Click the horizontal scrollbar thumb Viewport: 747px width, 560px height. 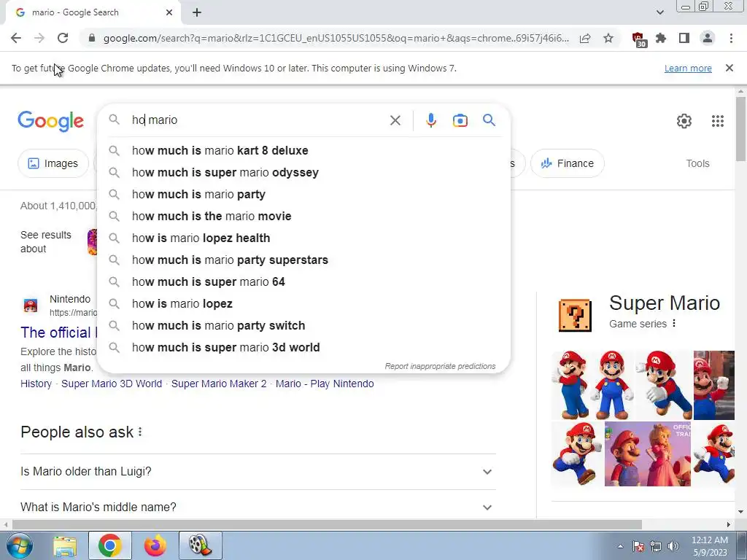tap(327, 525)
